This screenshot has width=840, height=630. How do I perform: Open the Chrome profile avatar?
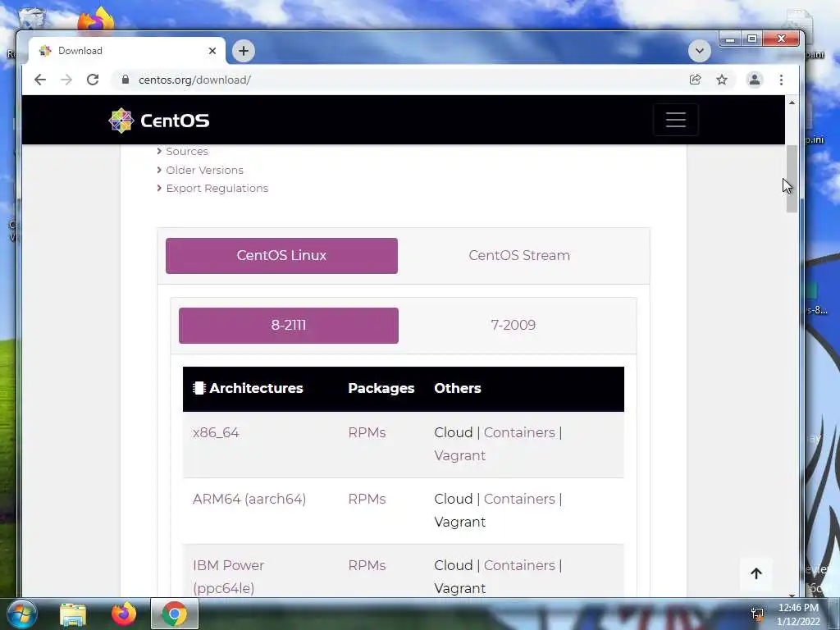click(755, 80)
